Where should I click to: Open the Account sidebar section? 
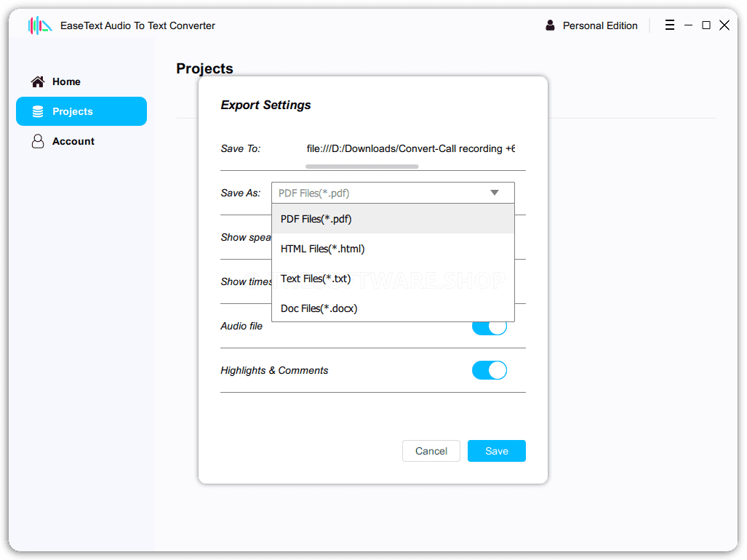[x=81, y=141]
